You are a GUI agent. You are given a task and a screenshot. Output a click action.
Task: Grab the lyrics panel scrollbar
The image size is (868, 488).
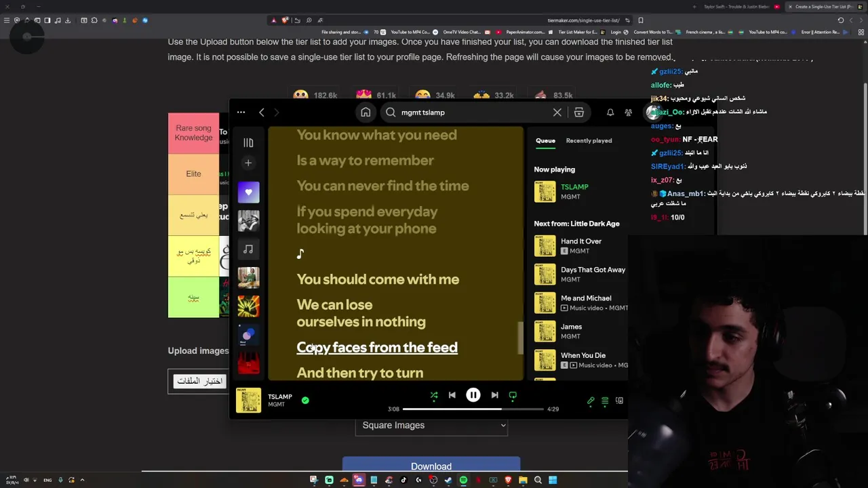(520, 338)
